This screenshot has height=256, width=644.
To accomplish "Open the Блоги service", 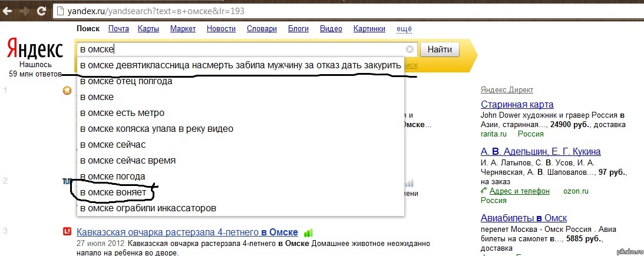I will [x=298, y=29].
